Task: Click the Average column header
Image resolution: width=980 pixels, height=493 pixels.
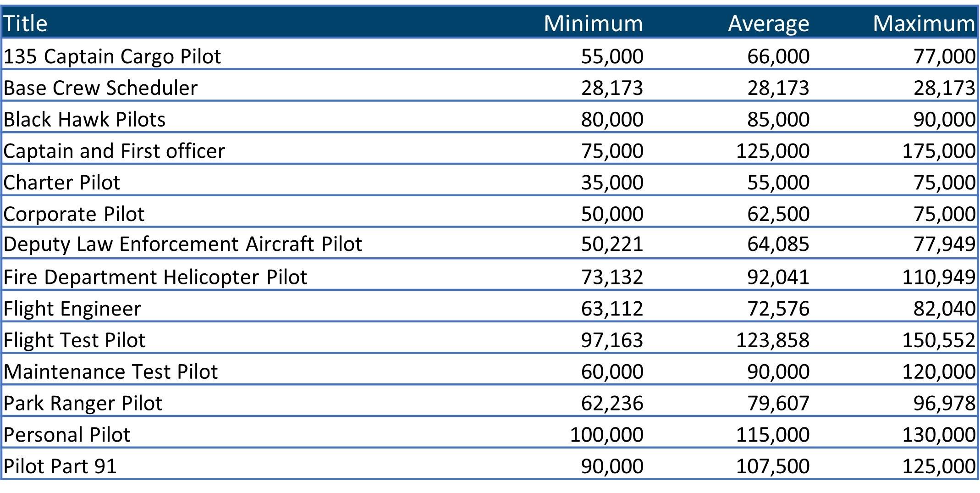Action: click(x=768, y=23)
